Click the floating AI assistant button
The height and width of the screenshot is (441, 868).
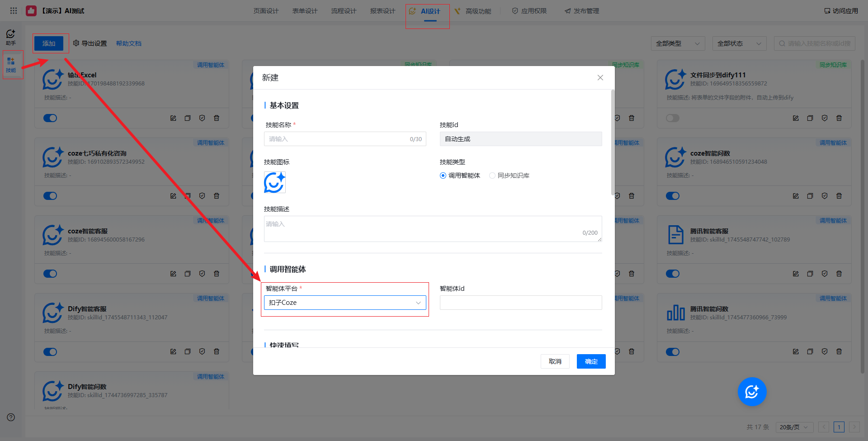click(751, 392)
